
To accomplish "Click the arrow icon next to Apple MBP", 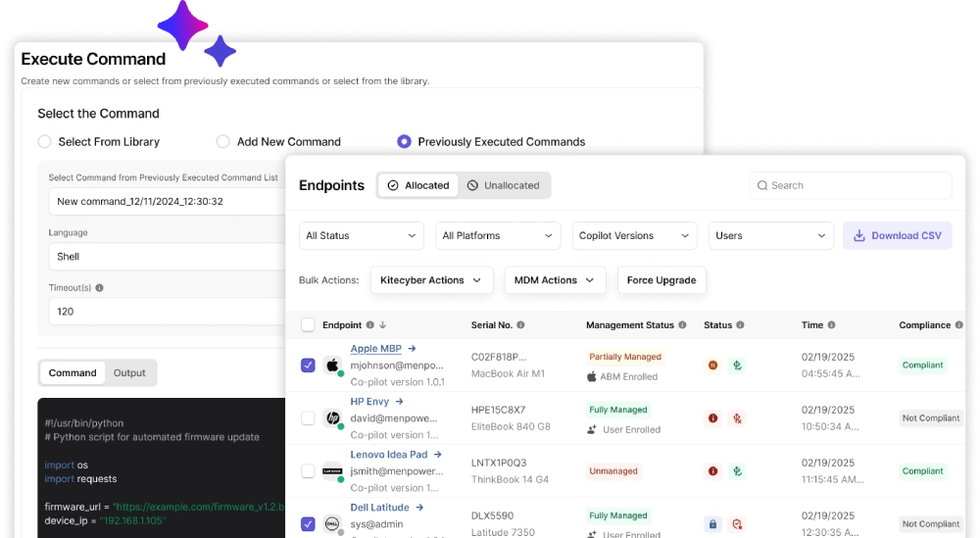I will click(x=412, y=349).
